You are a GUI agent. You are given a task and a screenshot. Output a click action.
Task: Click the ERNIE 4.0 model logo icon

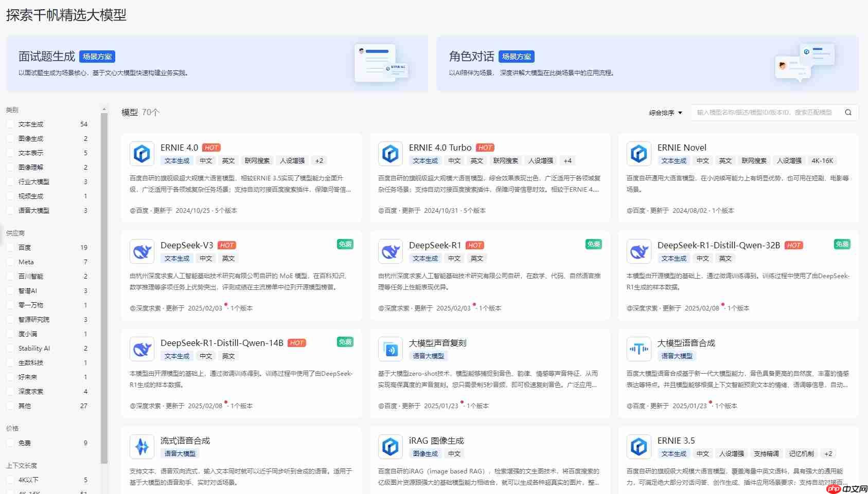142,154
